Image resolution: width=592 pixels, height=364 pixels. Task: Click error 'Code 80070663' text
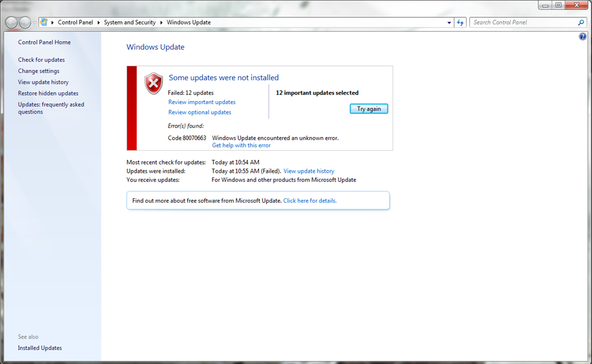coord(187,138)
